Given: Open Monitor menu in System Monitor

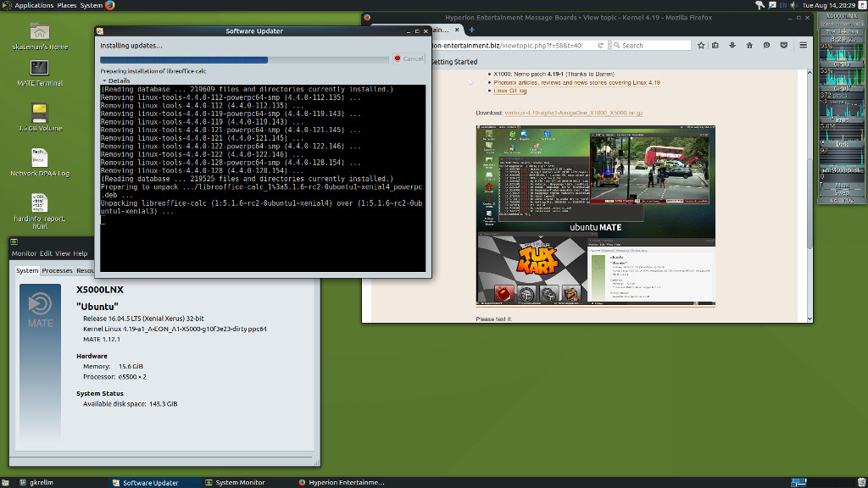Looking at the screenshot, I should click(x=24, y=253).
